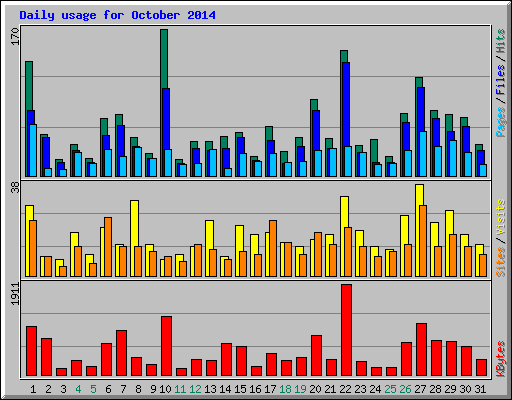The image size is (512, 400).
Task: Select day label 24 on the x-axis
Action: [375, 389]
